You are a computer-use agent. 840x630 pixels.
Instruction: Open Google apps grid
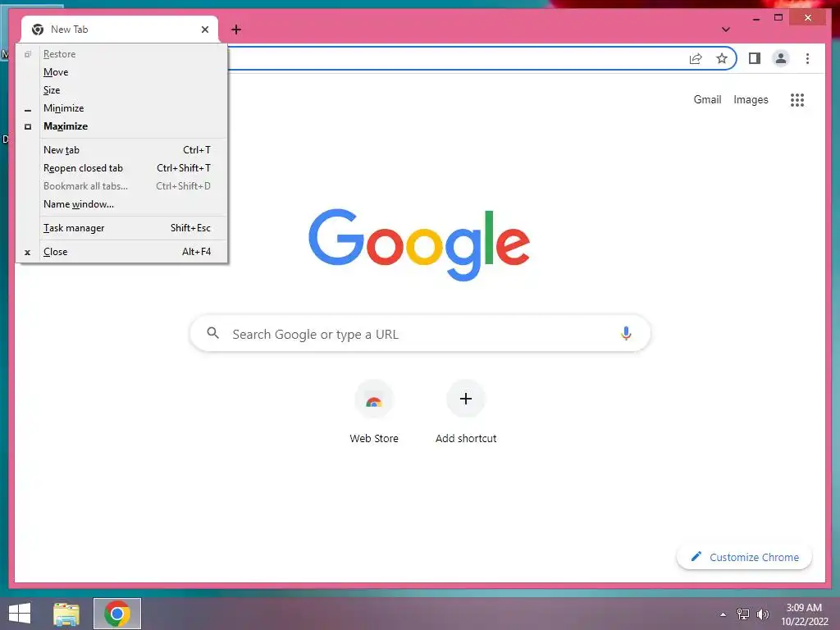coord(797,99)
